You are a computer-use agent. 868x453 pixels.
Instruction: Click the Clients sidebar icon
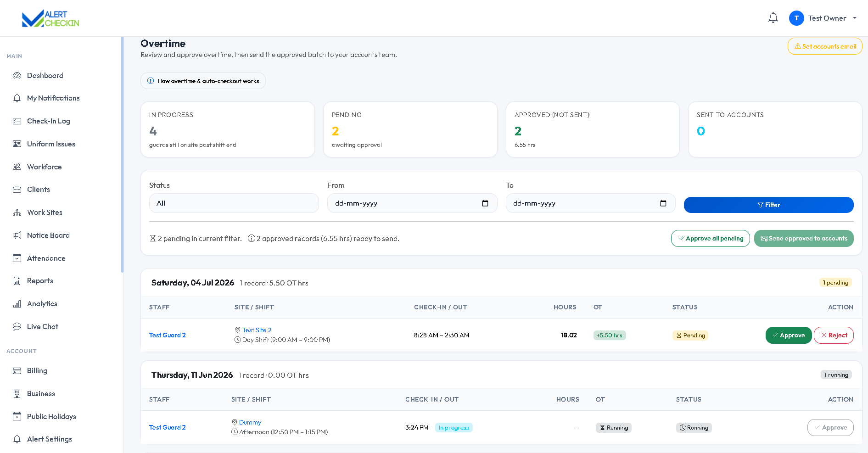pos(17,190)
